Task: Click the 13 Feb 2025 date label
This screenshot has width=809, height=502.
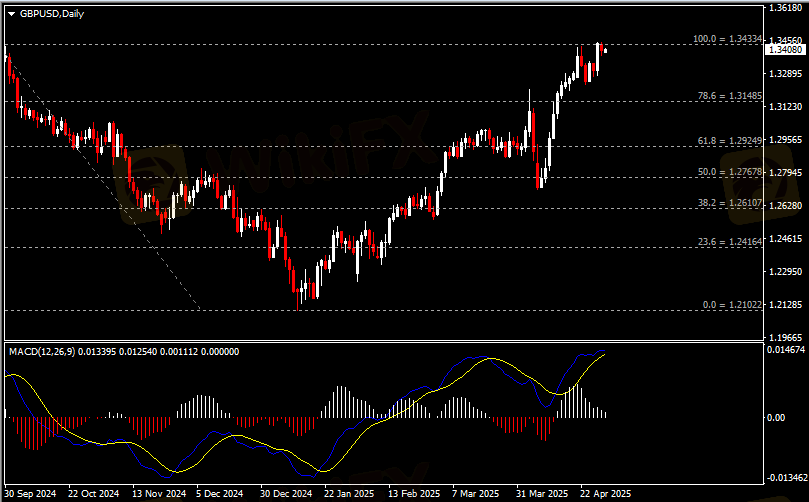Action: (414, 494)
